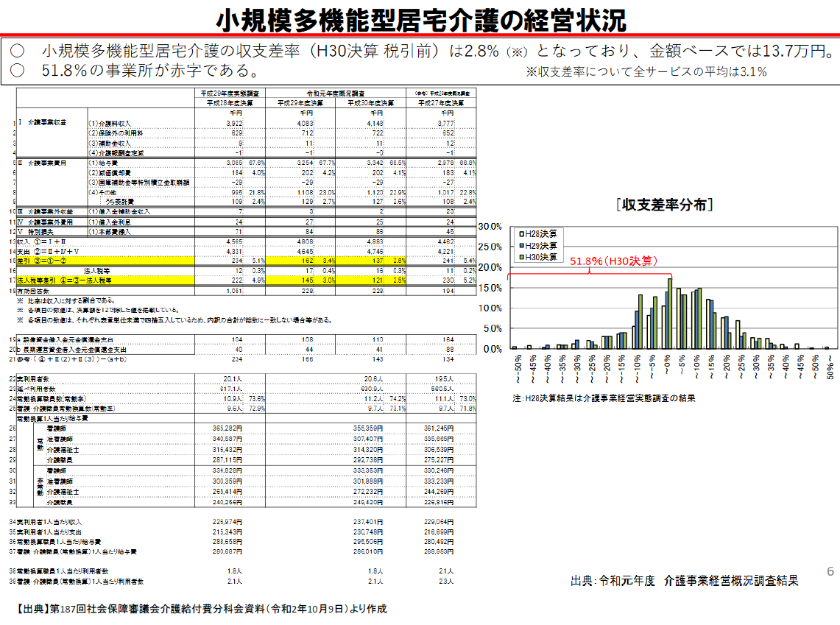
Task: Click the H30決算 legend swatch
Action: coord(520,256)
